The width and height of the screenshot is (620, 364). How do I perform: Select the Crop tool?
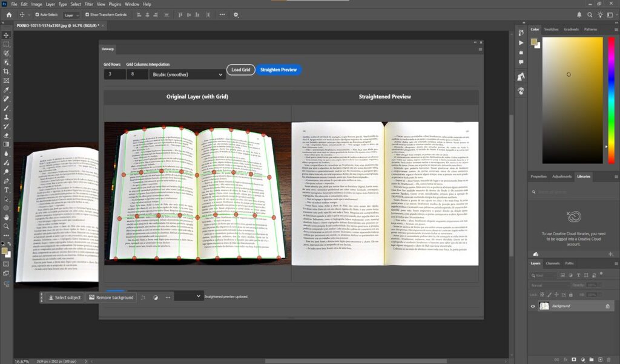click(x=7, y=71)
